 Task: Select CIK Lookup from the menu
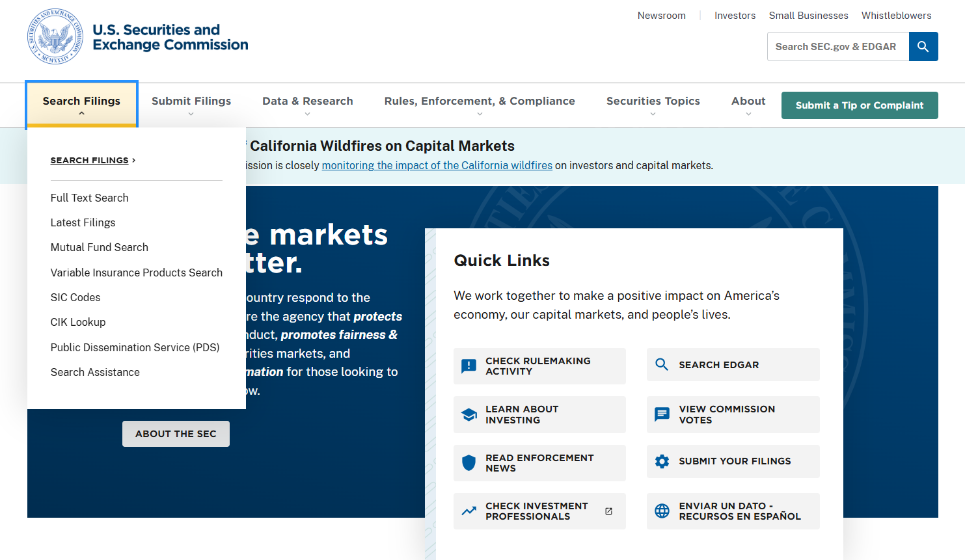[x=78, y=322]
